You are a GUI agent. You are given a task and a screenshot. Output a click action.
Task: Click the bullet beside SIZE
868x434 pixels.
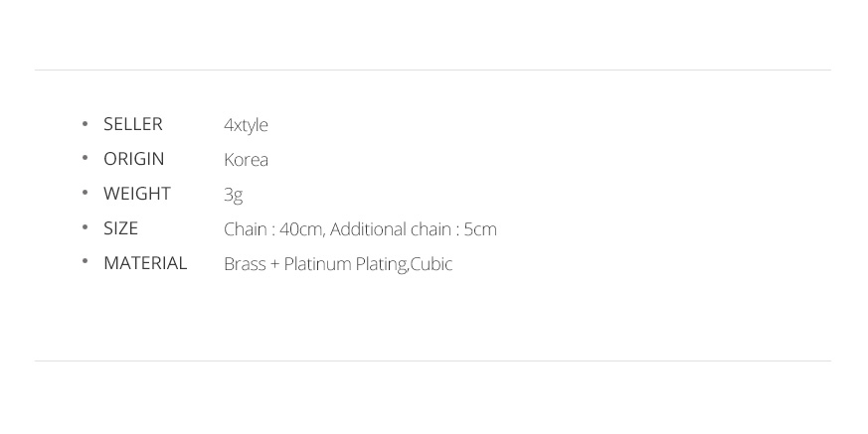pyautogui.click(x=85, y=227)
